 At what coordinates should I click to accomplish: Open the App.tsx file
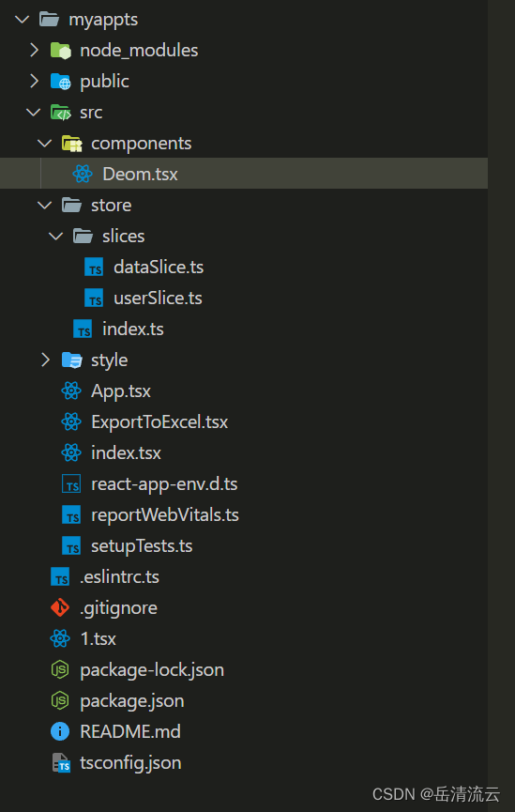click(121, 391)
